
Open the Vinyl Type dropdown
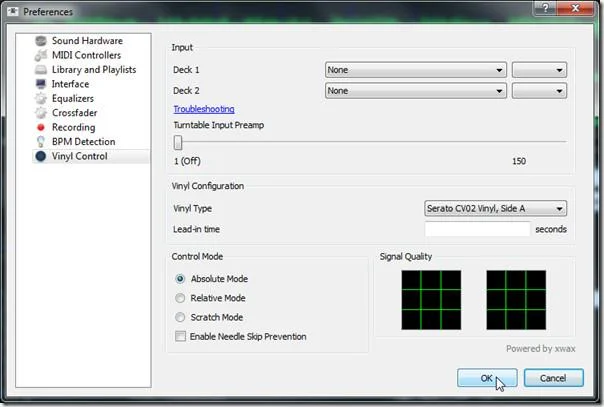click(495, 209)
